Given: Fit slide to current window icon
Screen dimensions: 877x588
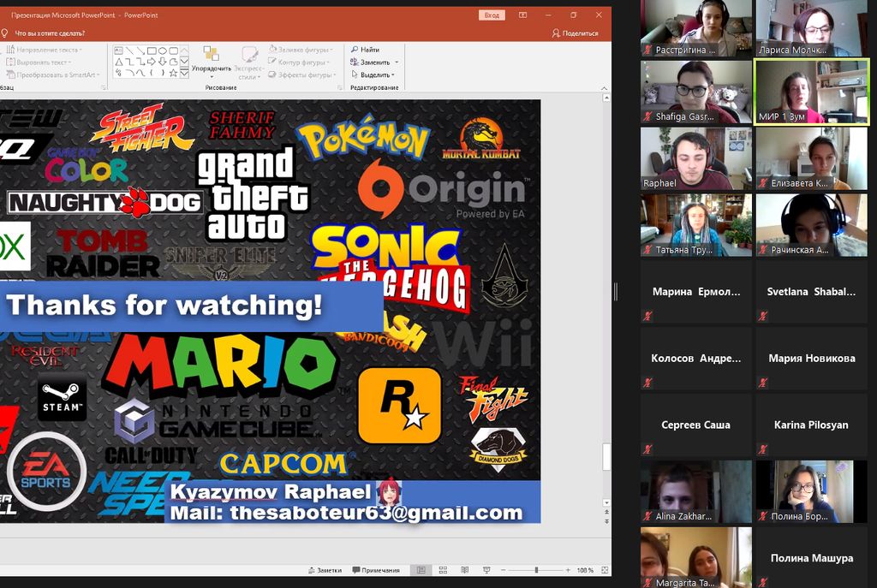Looking at the screenshot, I should point(606,570).
